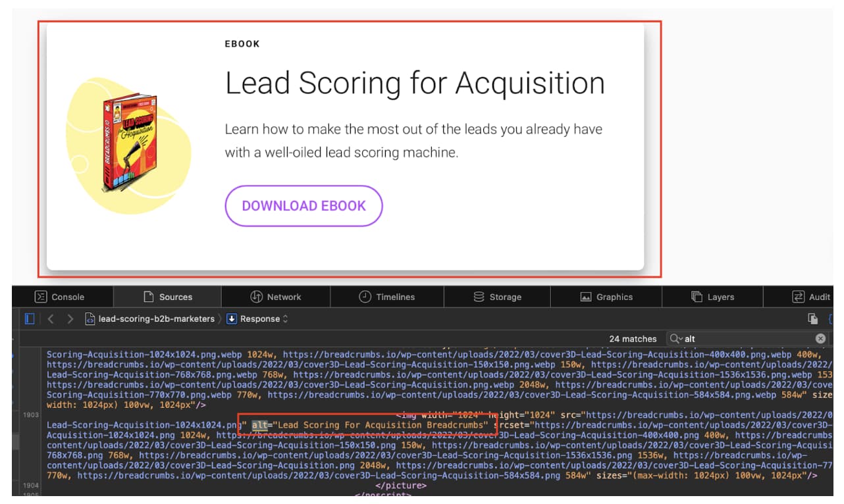844x504 pixels.
Task: Switch to the Console tab
Action: tap(60, 297)
